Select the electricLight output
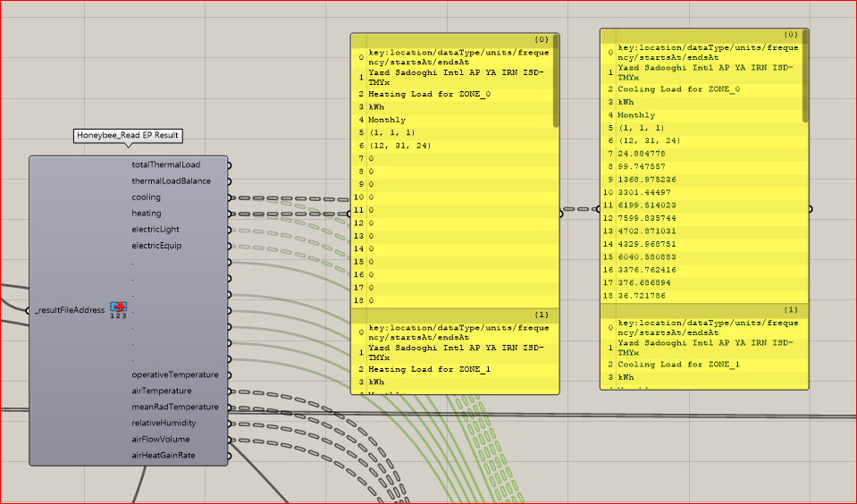The width and height of the screenshot is (857, 504). click(155, 230)
